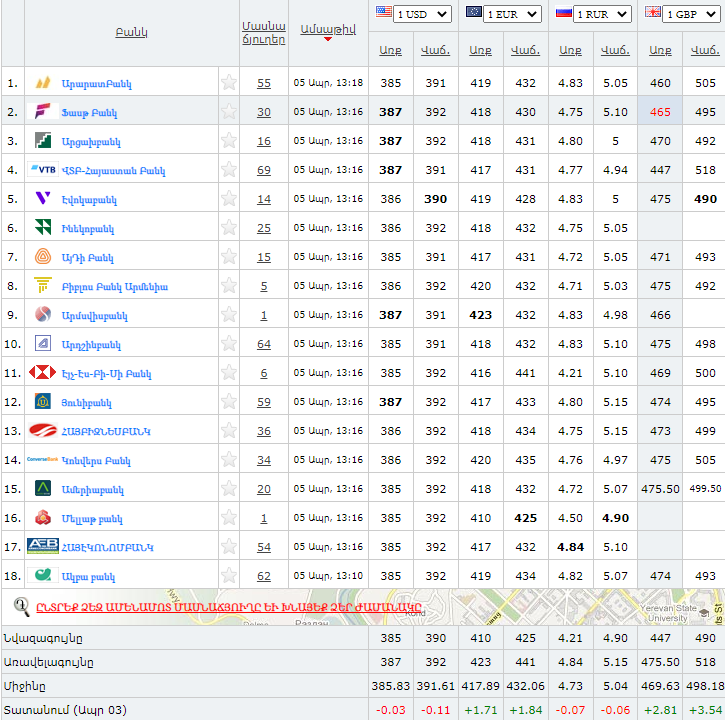Click the ԱրարատԲանկ bank logo icon
Screen dimensions: 725x720
point(43,83)
